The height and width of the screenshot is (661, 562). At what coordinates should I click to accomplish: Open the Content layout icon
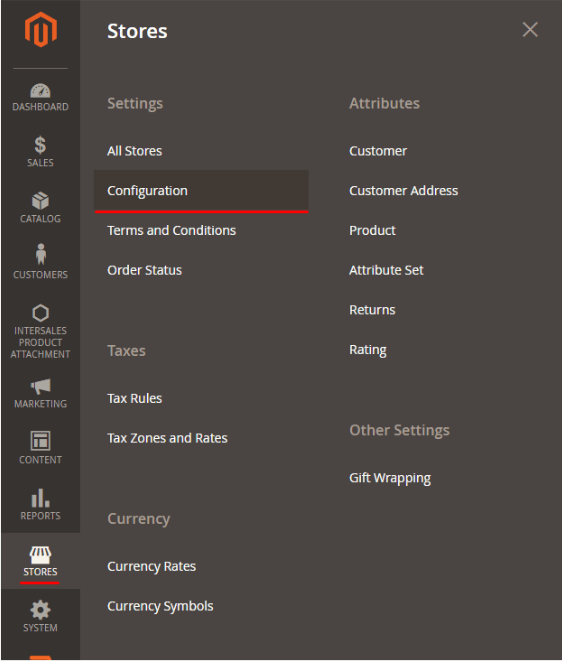[x=40, y=441]
